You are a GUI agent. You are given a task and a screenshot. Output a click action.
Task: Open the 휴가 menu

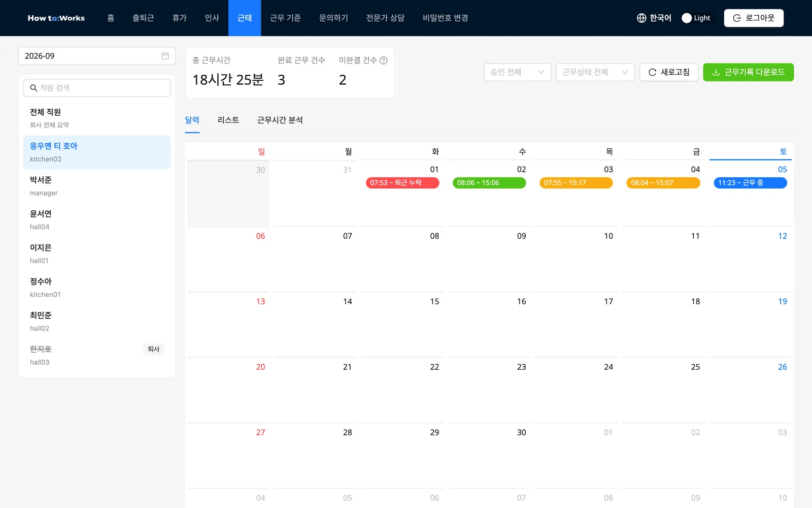click(180, 18)
